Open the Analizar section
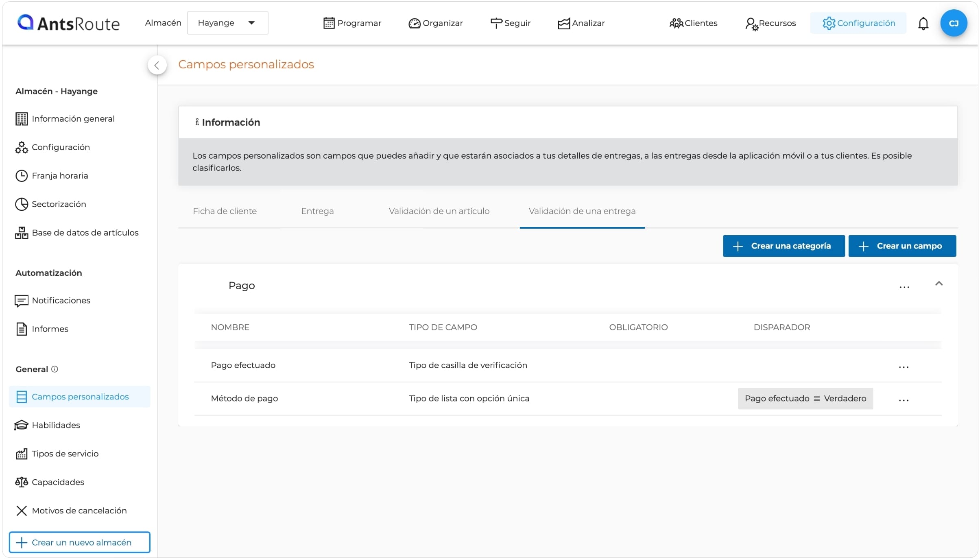This screenshot has width=980, height=559. click(581, 23)
